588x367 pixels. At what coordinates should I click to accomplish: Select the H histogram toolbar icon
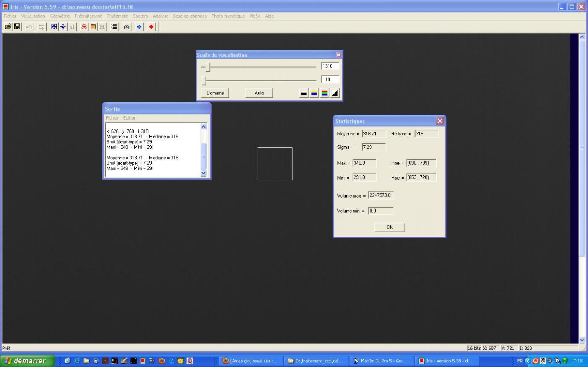click(102, 27)
